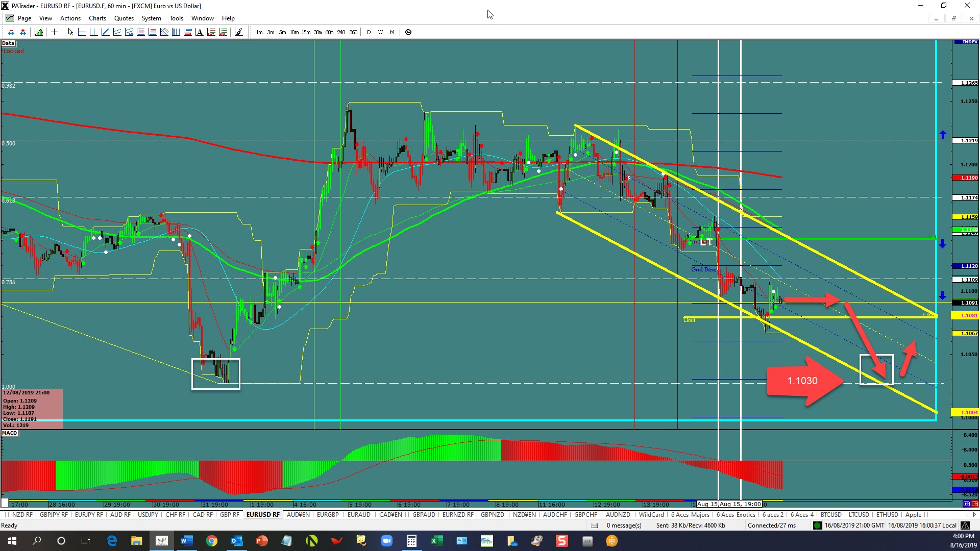Screen dimensions: 980x551
Task: Click the clock icon in toolbar
Action: pos(408,32)
